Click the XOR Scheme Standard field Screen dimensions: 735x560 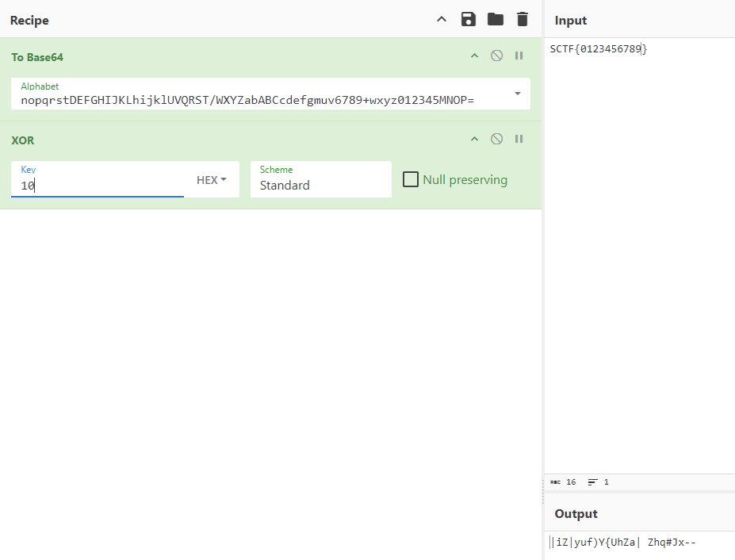(x=320, y=185)
